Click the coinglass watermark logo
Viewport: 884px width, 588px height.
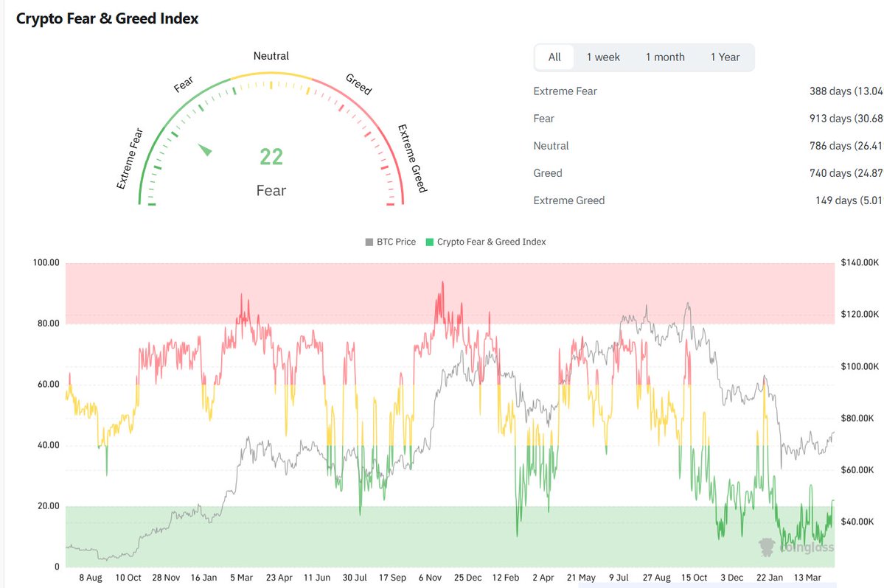pos(796,546)
